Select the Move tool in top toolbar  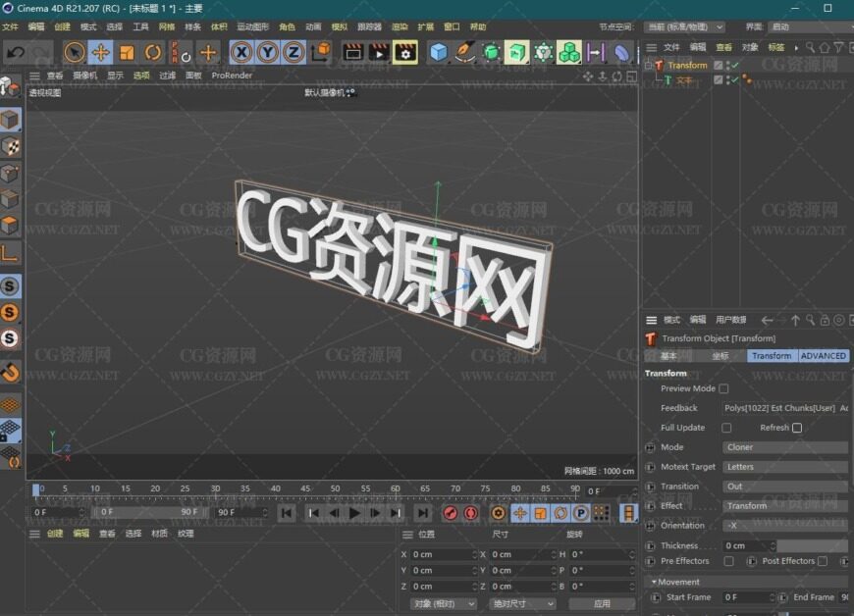click(x=100, y=52)
